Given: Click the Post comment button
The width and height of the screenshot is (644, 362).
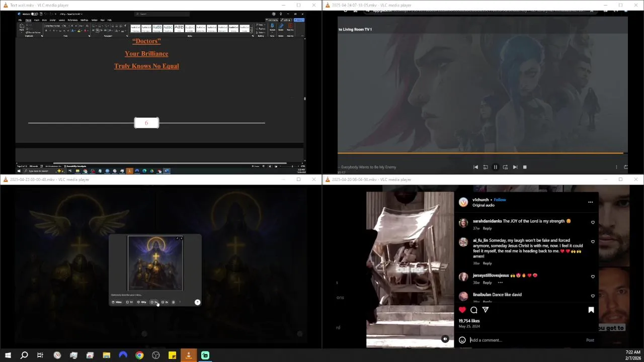Looking at the screenshot, I should click(x=590, y=340).
